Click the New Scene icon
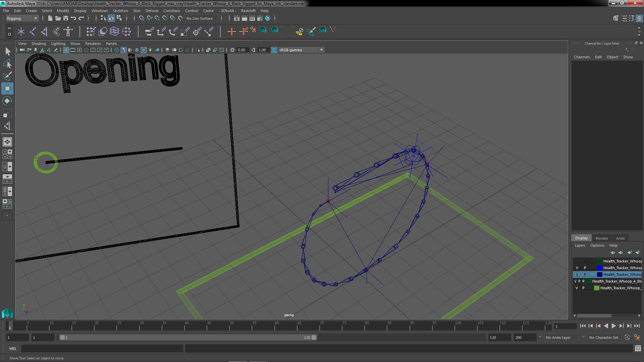 coord(50,18)
